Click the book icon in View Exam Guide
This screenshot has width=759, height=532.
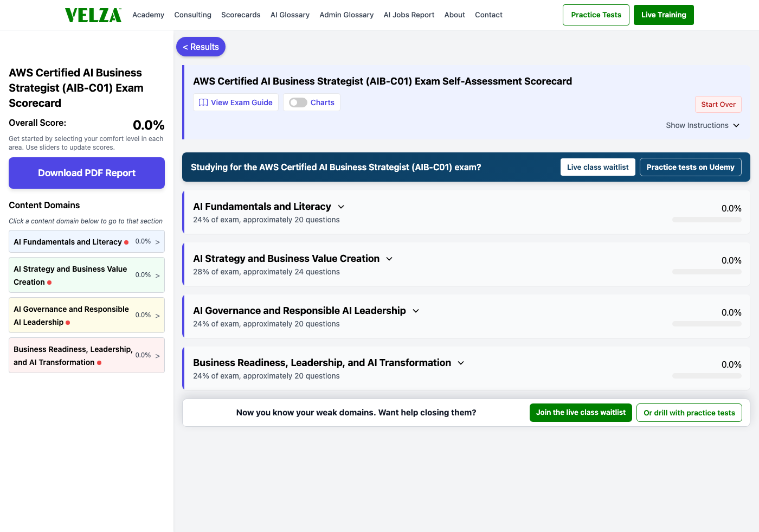(203, 102)
